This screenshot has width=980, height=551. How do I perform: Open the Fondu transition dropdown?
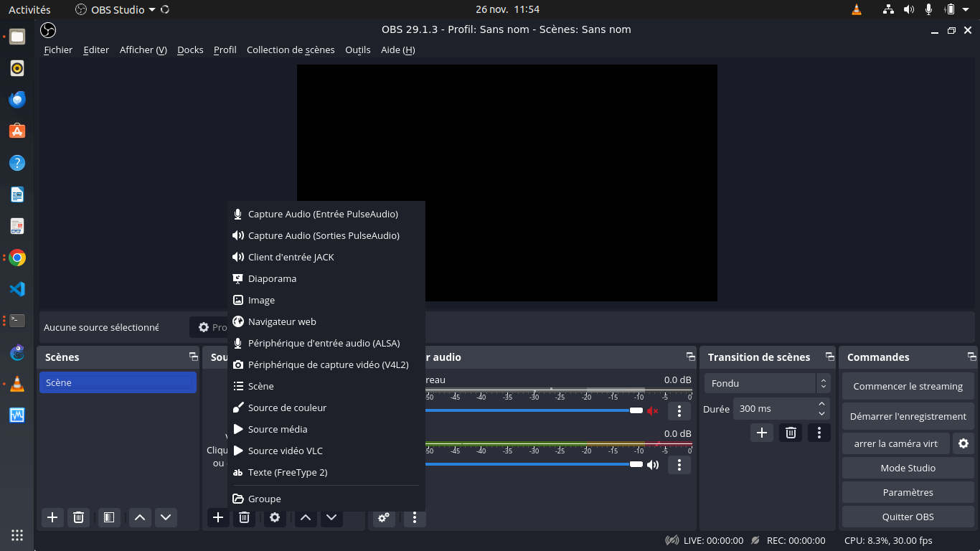767,383
